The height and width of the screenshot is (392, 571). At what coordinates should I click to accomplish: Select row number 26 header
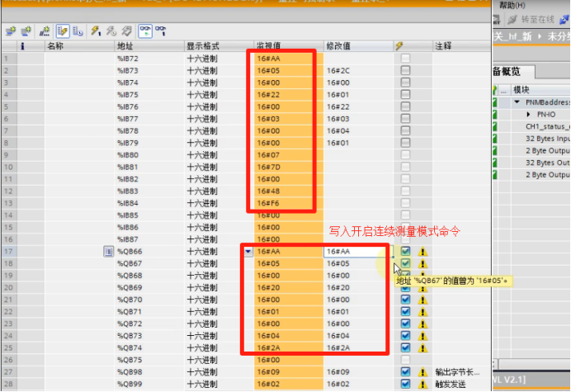click(8, 360)
